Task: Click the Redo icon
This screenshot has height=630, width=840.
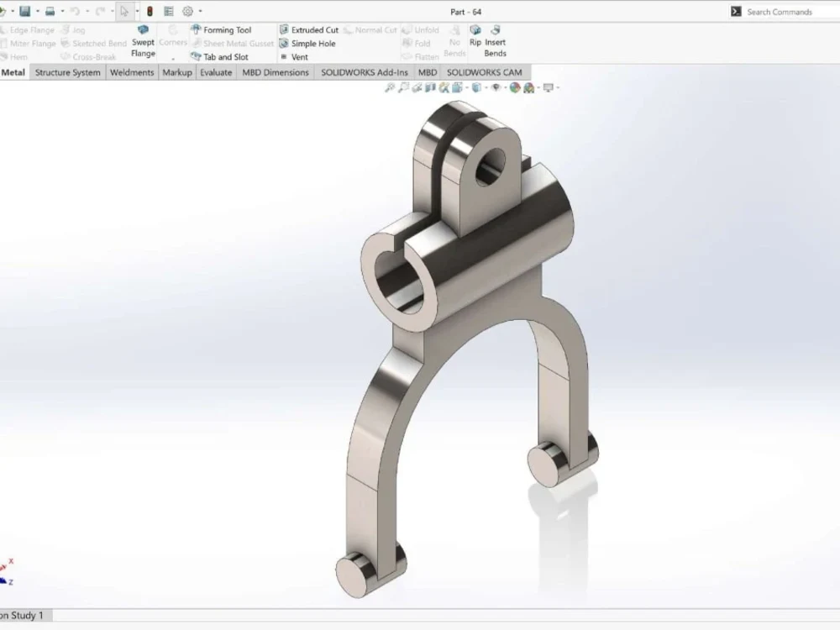Action: pyautogui.click(x=100, y=11)
